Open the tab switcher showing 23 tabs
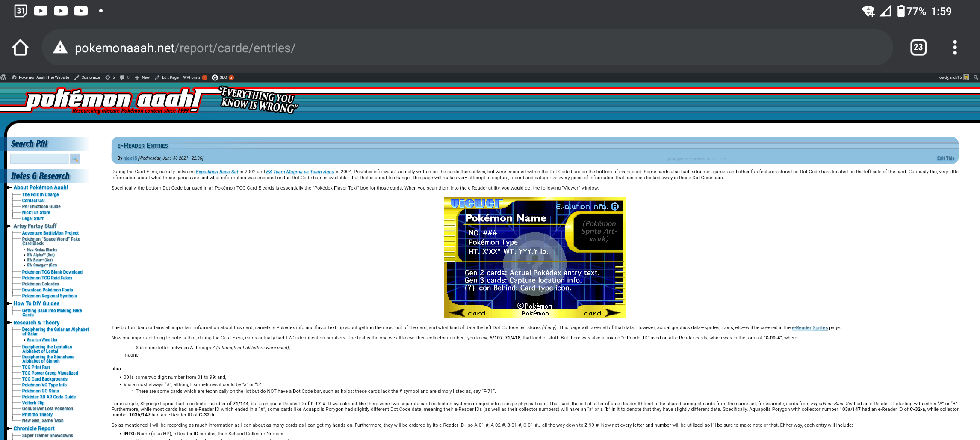The image size is (980, 440). click(x=918, y=48)
